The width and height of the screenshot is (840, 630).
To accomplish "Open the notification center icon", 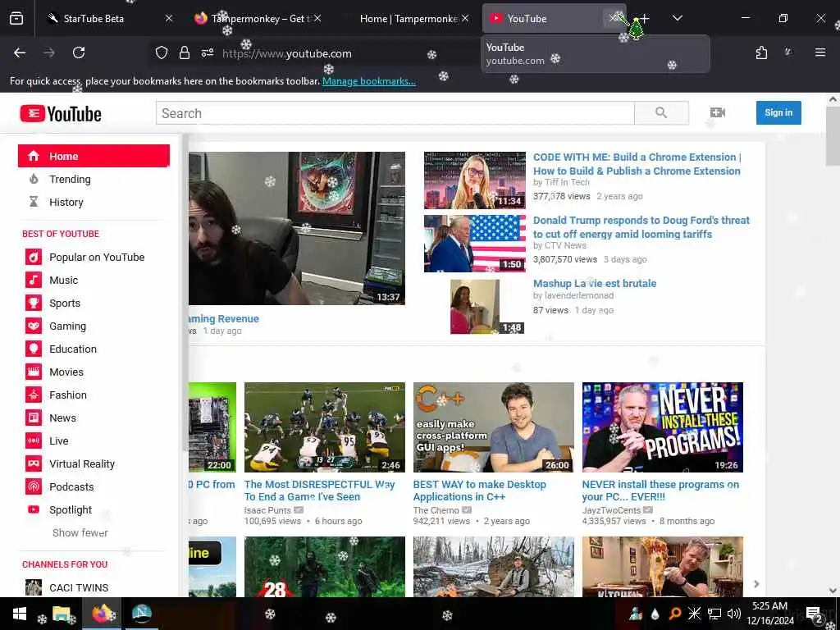I will click(x=814, y=614).
